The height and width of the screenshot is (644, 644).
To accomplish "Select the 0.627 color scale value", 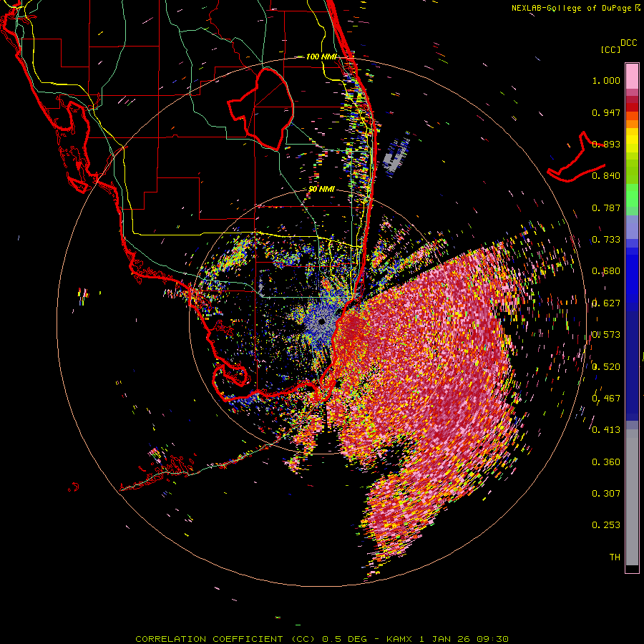I will tap(606, 303).
